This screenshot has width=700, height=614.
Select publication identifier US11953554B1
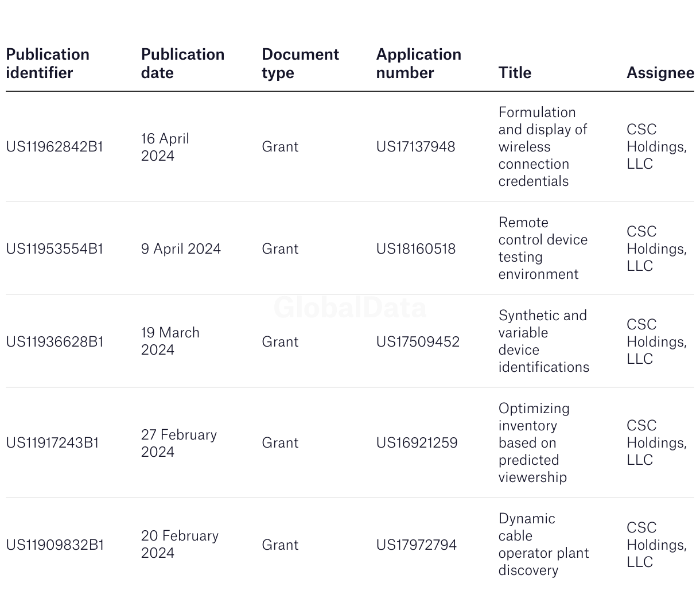[55, 249]
